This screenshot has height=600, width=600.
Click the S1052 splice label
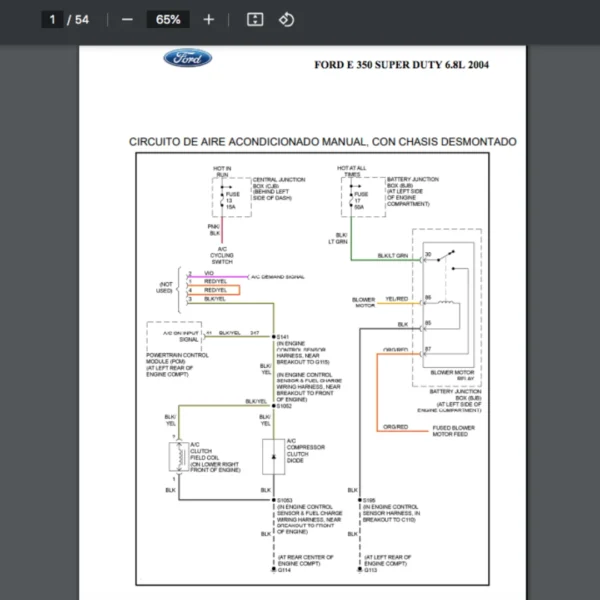click(x=284, y=406)
